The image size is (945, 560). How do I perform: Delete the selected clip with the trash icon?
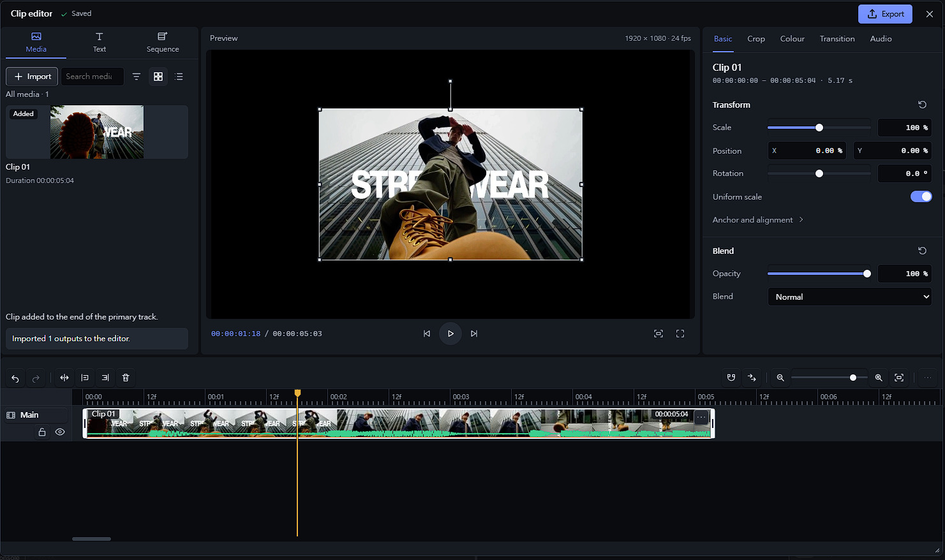(x=126, y=378)
